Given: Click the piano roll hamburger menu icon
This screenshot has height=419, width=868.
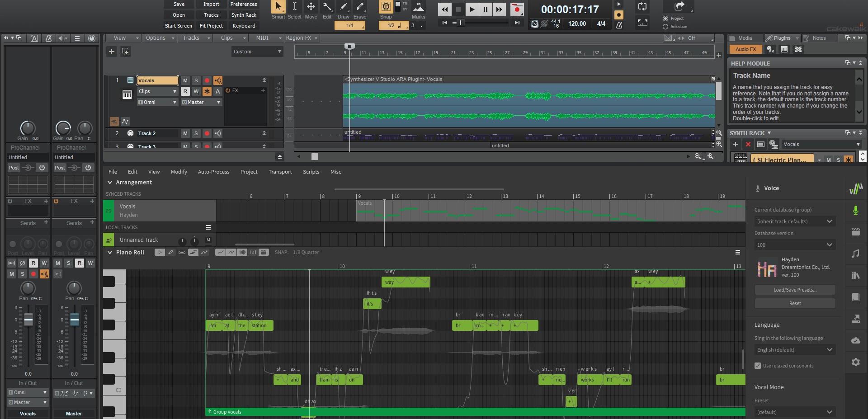Looking at the screenshot, I should (738, 252).
